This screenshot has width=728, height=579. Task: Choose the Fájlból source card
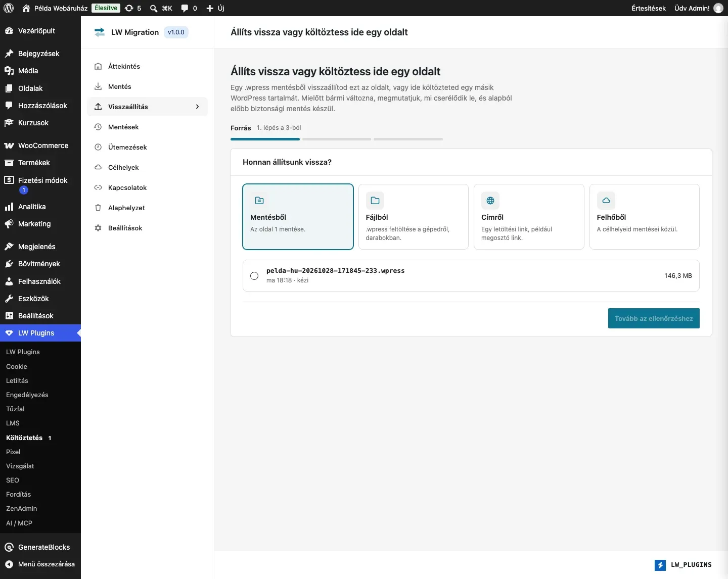[x=414, y=217]
